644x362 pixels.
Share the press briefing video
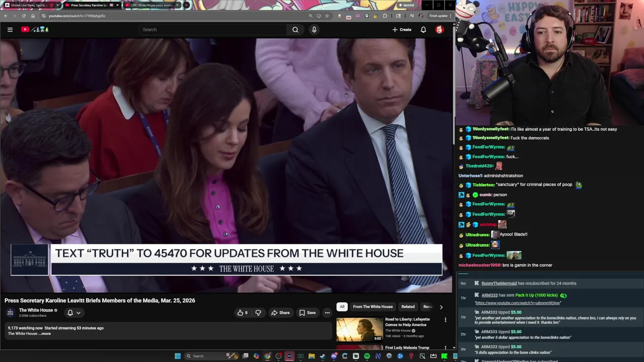[280, 313]
